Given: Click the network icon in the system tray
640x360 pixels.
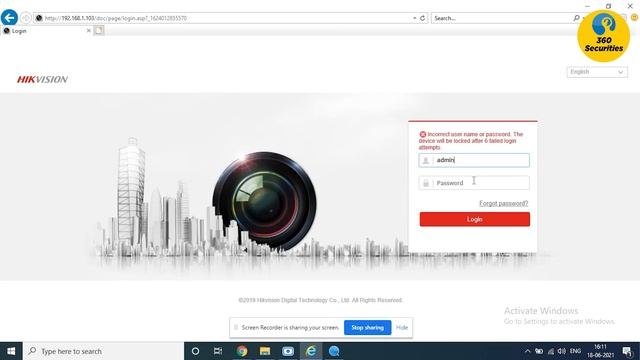Looking at the screenshot, I should (x=551, y=351).
